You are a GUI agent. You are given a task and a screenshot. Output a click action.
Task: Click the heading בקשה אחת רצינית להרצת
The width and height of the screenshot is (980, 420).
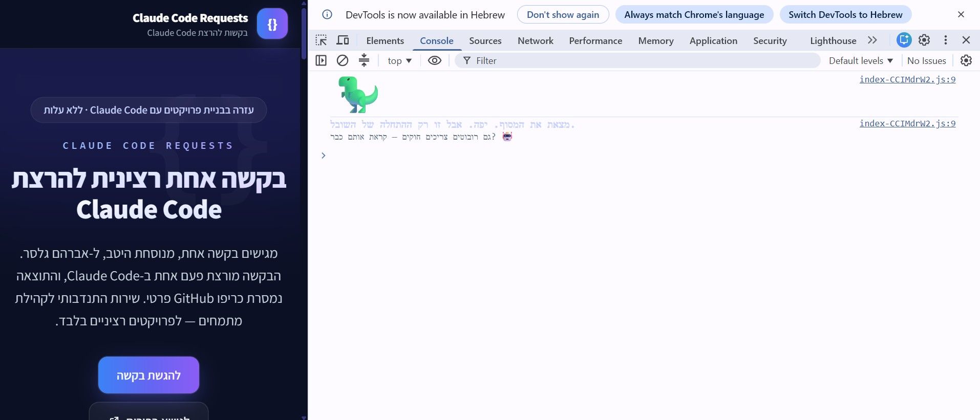(x=148, y=180)
